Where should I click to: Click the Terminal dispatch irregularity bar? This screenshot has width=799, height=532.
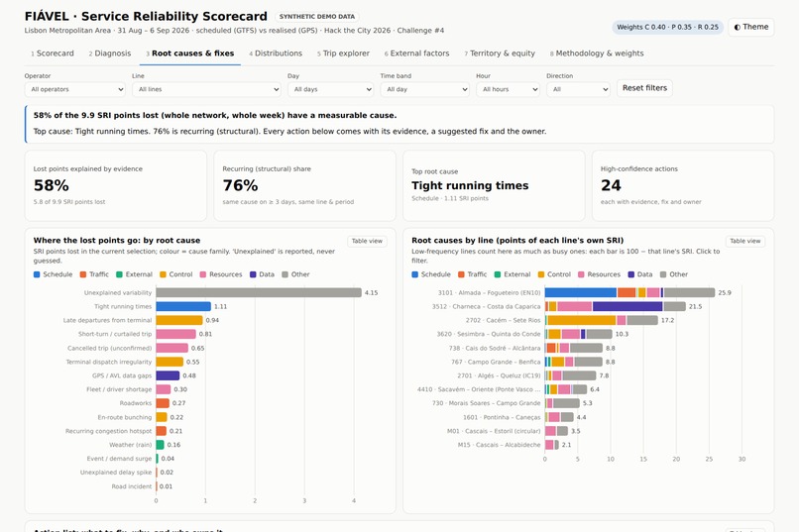[x=170, y=362]
